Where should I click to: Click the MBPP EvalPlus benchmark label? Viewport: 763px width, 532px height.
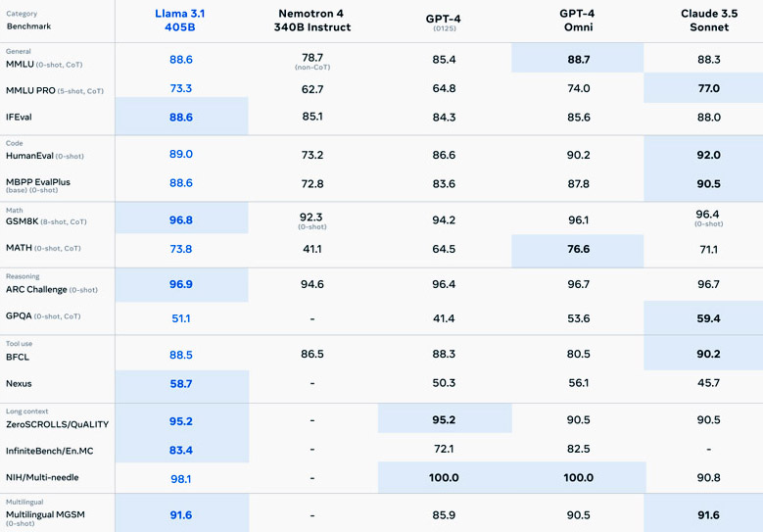click(38, 182)
